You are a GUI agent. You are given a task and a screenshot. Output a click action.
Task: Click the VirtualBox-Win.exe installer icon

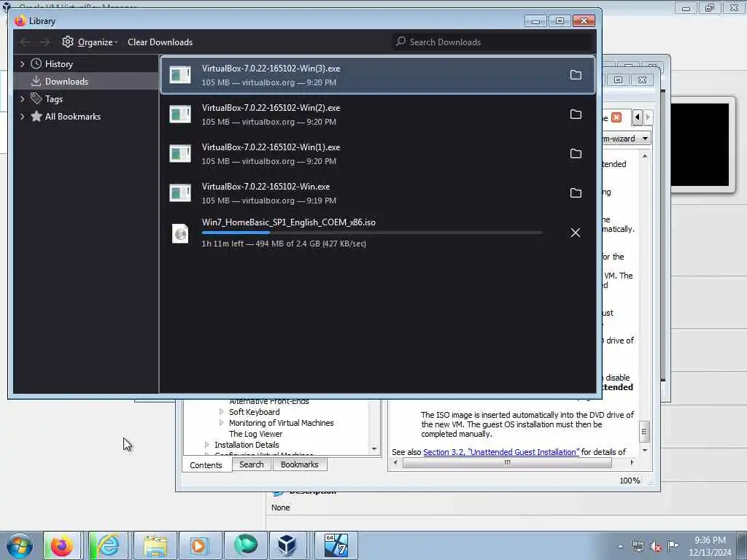tap(180, 192)
